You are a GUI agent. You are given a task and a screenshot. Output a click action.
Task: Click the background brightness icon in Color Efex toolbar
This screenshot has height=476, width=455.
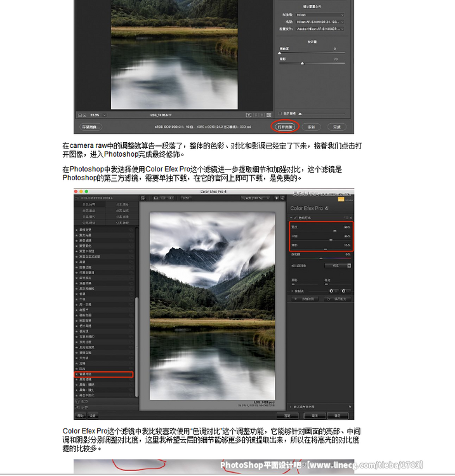coord(277,198)
